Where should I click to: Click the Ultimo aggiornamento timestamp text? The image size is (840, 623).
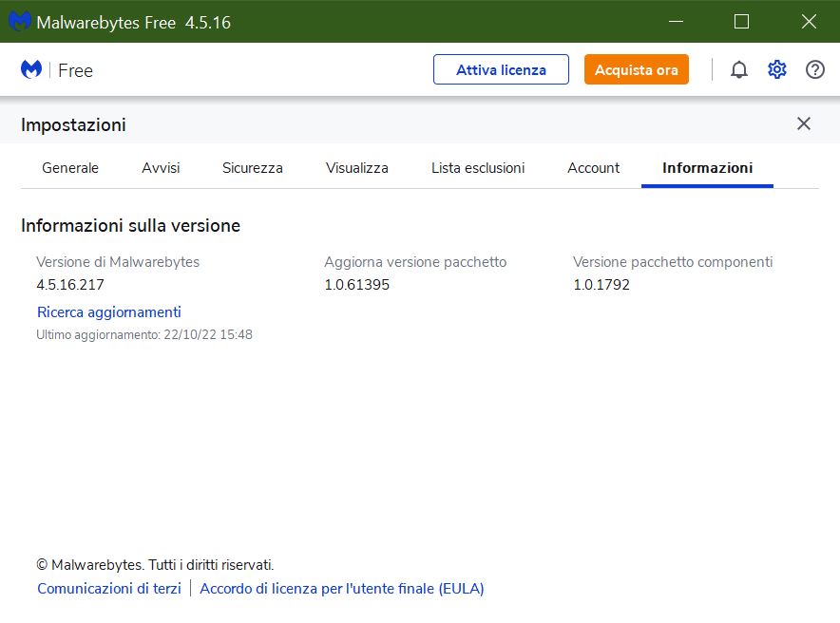pyautogui.click(x=144, y=334)
